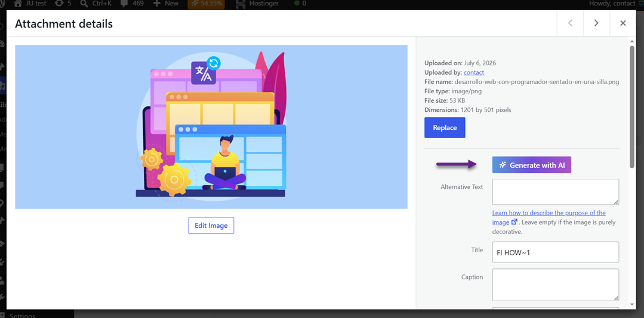Go to previous attachment with left chevron
Viewport: 644px width, 318px height.
point(570,23)
